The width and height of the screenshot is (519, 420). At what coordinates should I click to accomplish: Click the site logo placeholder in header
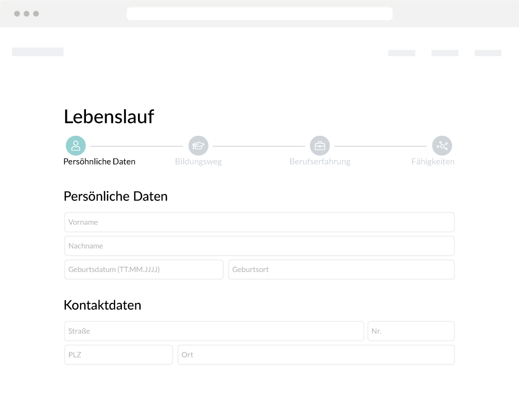(38, 52)
